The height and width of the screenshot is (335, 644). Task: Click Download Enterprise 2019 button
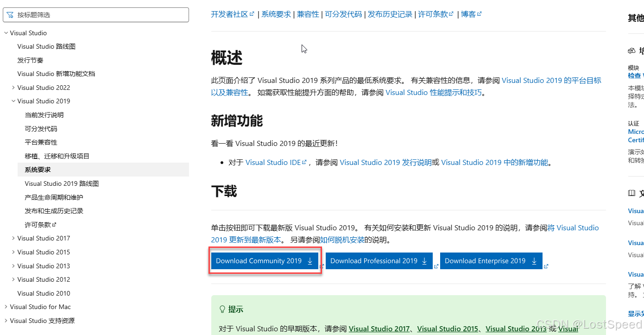[x=491, y=261]
